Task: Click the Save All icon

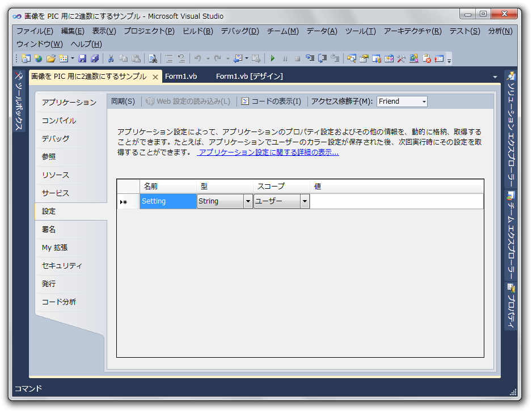Action: [x=95, y=58]
